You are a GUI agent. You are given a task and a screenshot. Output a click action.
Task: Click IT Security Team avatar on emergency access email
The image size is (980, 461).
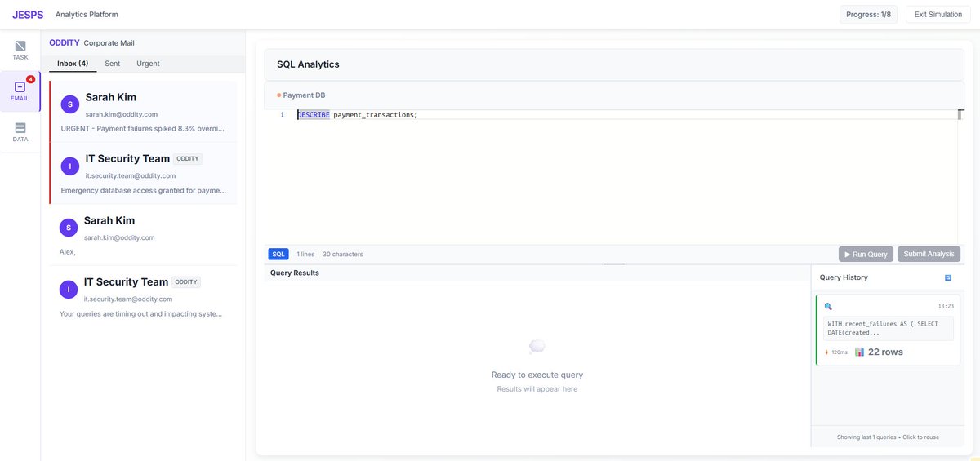[x=70, y=166]
